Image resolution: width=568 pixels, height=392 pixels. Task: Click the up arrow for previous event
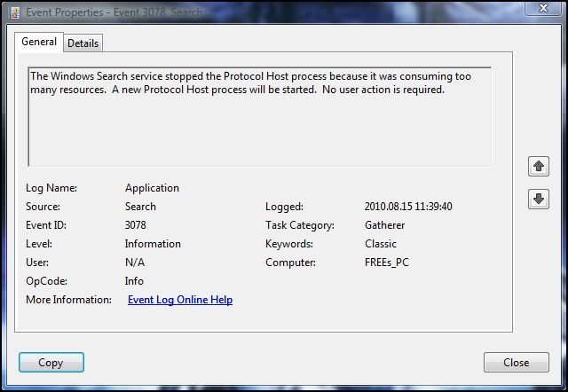click(x=539, y=166)
